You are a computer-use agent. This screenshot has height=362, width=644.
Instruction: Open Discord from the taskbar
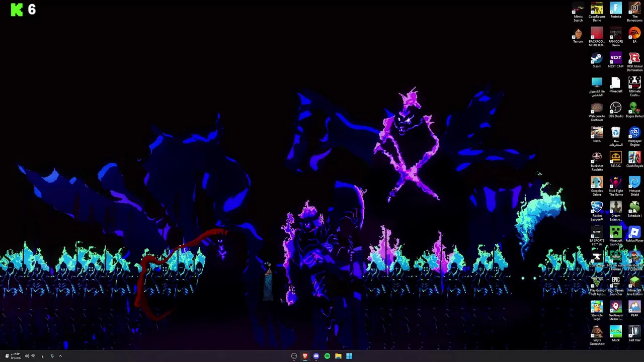click(x=316, y=356)
